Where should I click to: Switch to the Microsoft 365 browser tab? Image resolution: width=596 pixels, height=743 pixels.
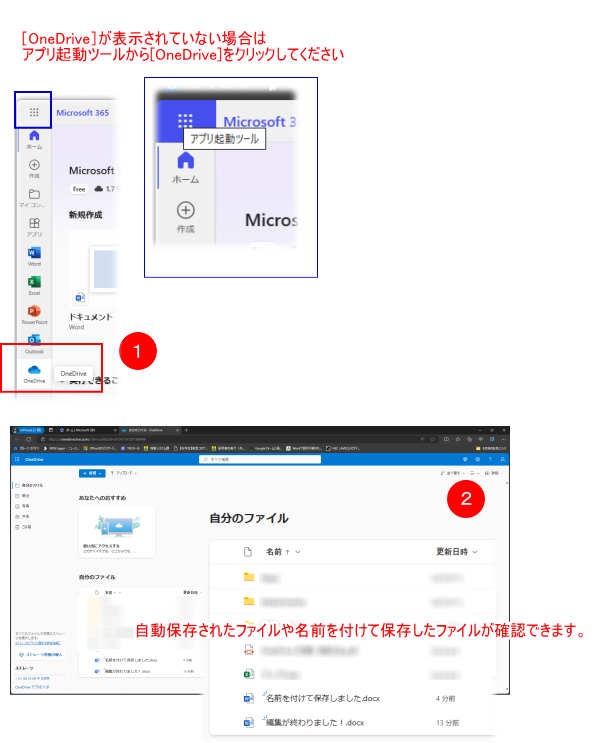pos(88,430)
